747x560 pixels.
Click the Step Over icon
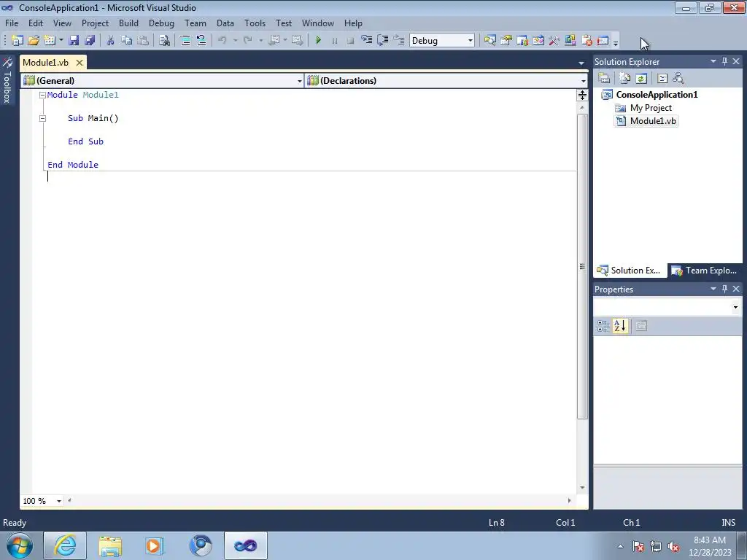[x=382, y=41]
